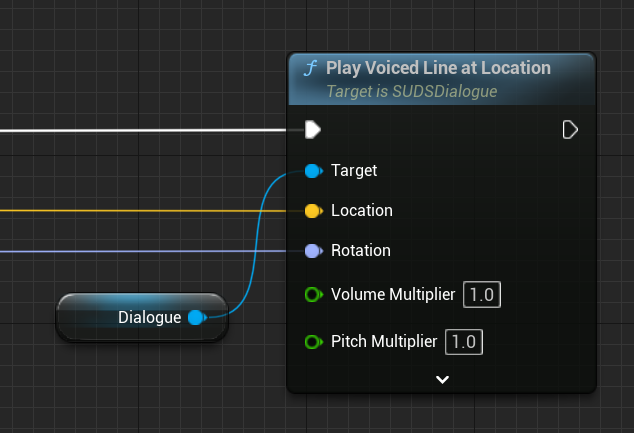This screenshot has width=634, height=433.
Task: Click the Rotation pin label
Action: click(361, 251)
